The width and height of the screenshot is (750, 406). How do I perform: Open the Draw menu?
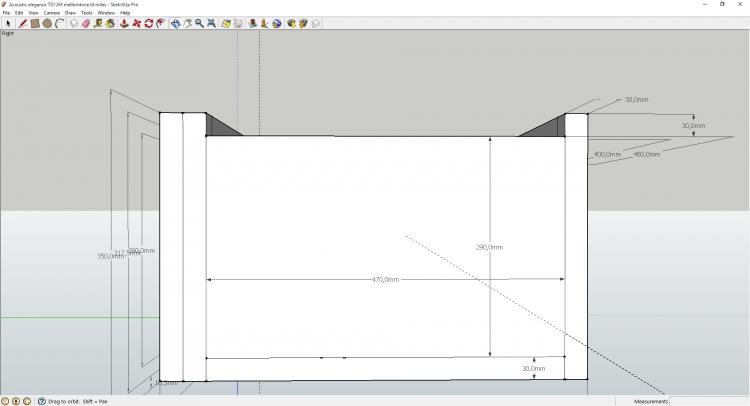click(x=70, y=13)
